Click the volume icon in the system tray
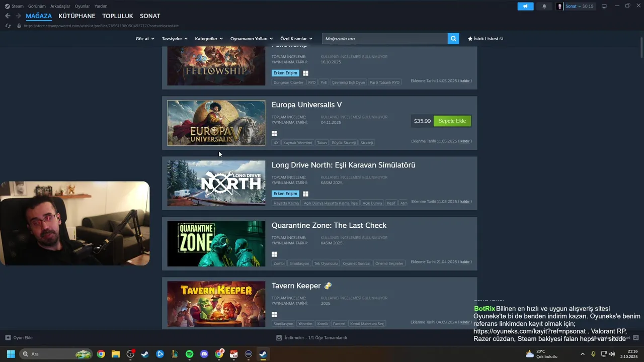The height and width of the screenshot is (362, 644). (612, 354)
